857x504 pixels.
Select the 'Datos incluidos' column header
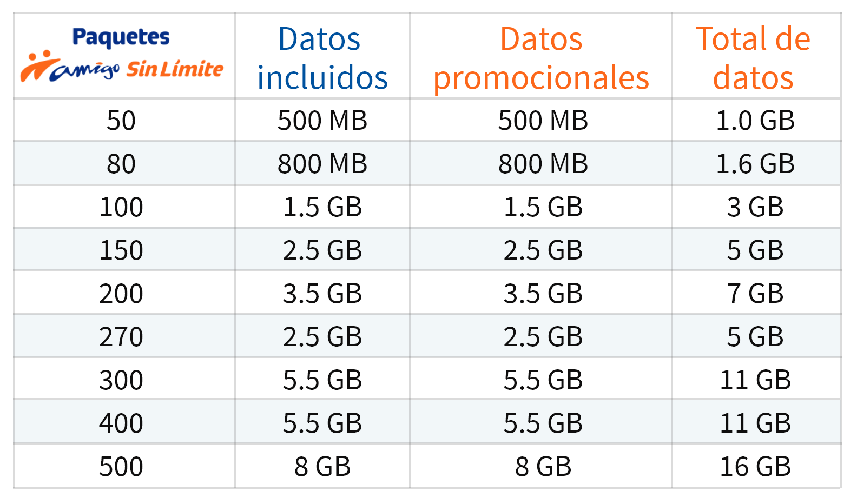tap(322, 58)
